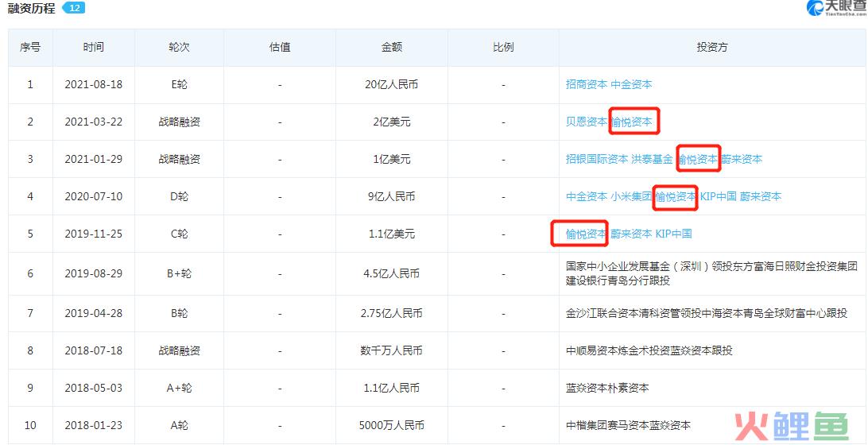Click the 估值 column header
Screen dimensions: 868x445
280,48
